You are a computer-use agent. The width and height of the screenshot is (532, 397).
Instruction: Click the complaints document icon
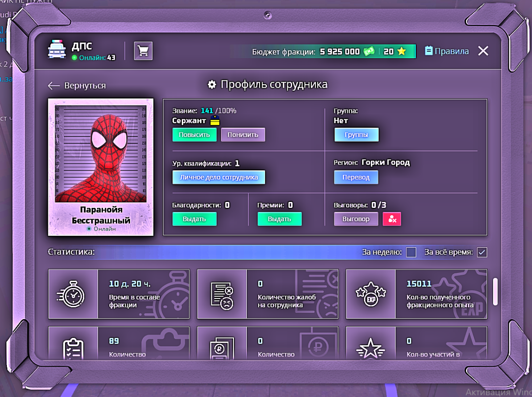click(222, 294)
